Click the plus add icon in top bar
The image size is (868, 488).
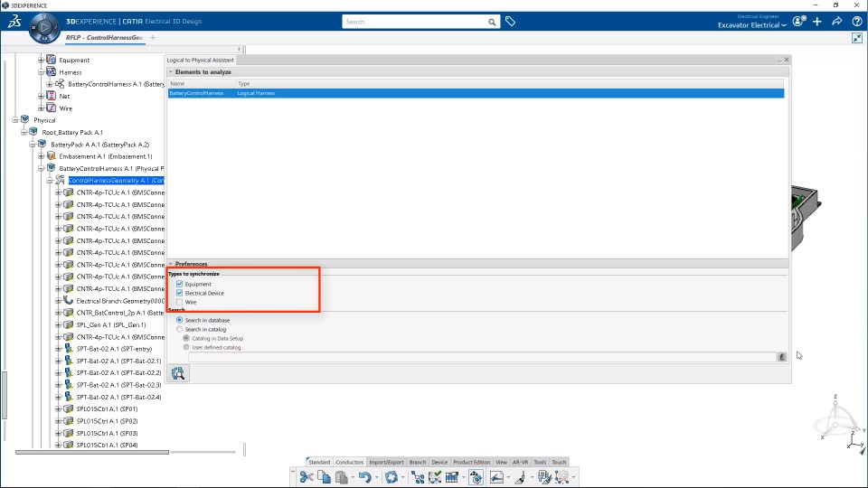click(x=817, y=22)
